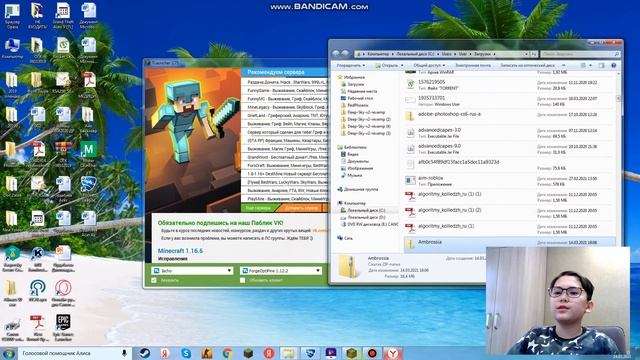This screenshot has height=360, width=640.
Task: Click the Minecraft 1.16.5 heading in TLauncher
Action: pos(180,251)
